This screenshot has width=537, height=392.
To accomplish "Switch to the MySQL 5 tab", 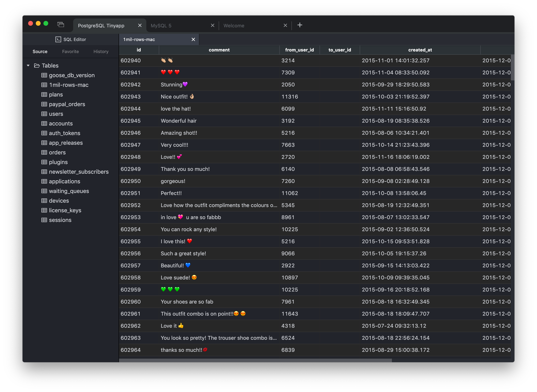I will click(x=161, y=25).
